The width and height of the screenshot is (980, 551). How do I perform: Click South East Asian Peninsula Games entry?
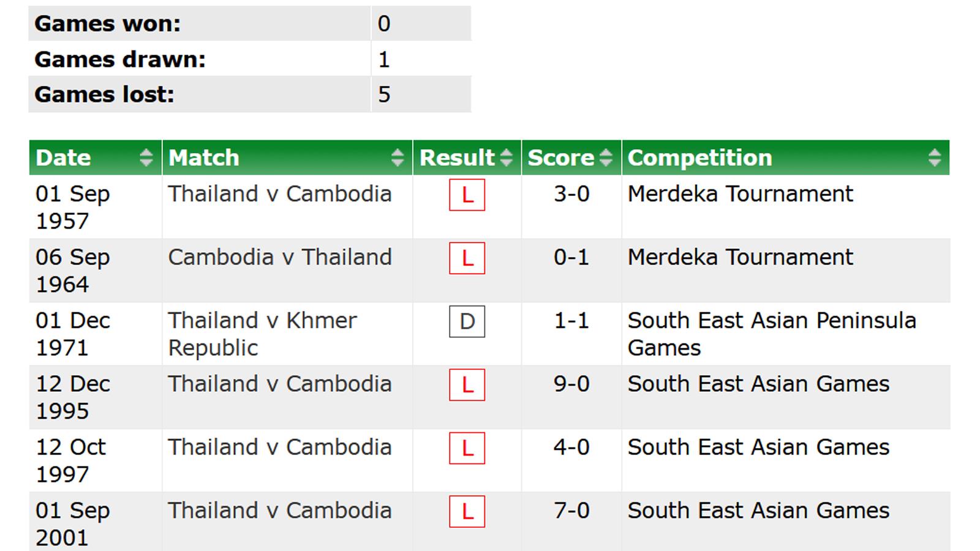[x=772, y=334]
